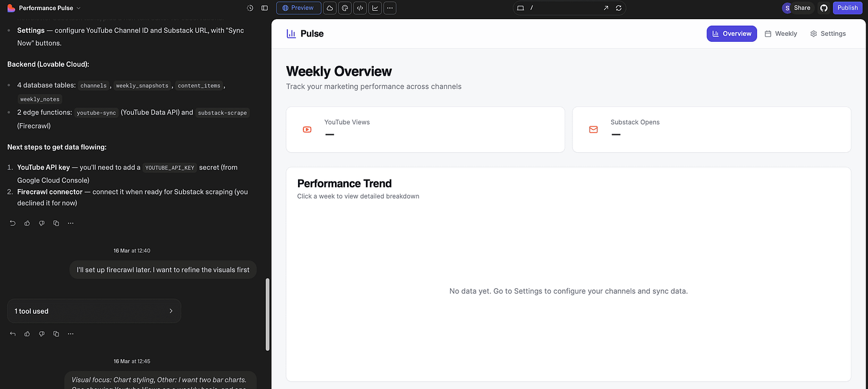Click the "Backend (Lovable Cloud):" heading
The image size is (868, 389).
[48, 64]
